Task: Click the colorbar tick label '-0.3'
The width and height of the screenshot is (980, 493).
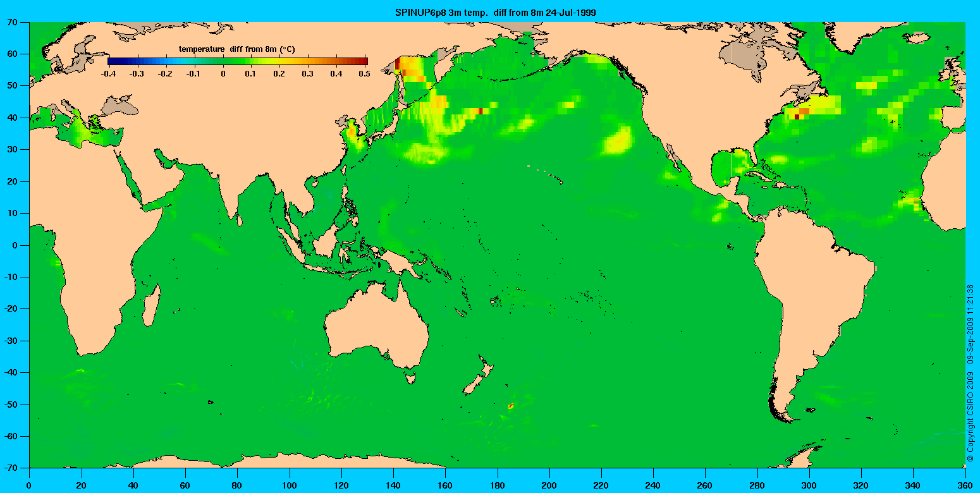Action: [x=136, y=73]
